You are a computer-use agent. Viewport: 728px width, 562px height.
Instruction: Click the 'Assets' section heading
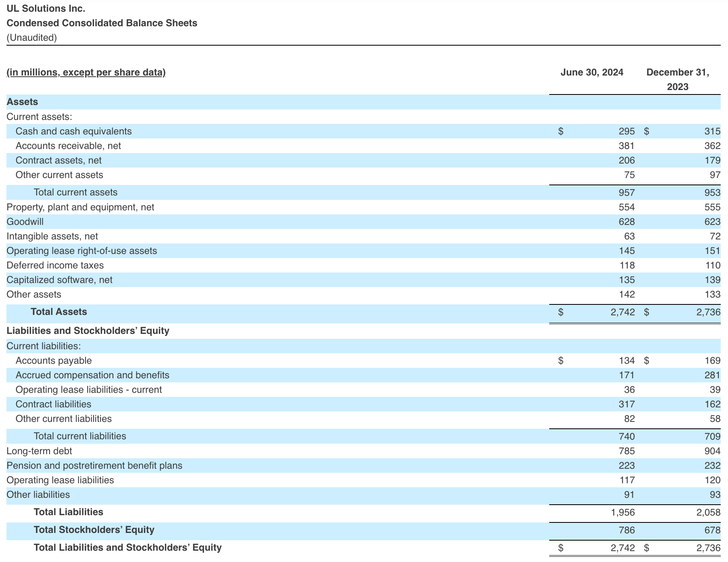(x=23, y=102)
